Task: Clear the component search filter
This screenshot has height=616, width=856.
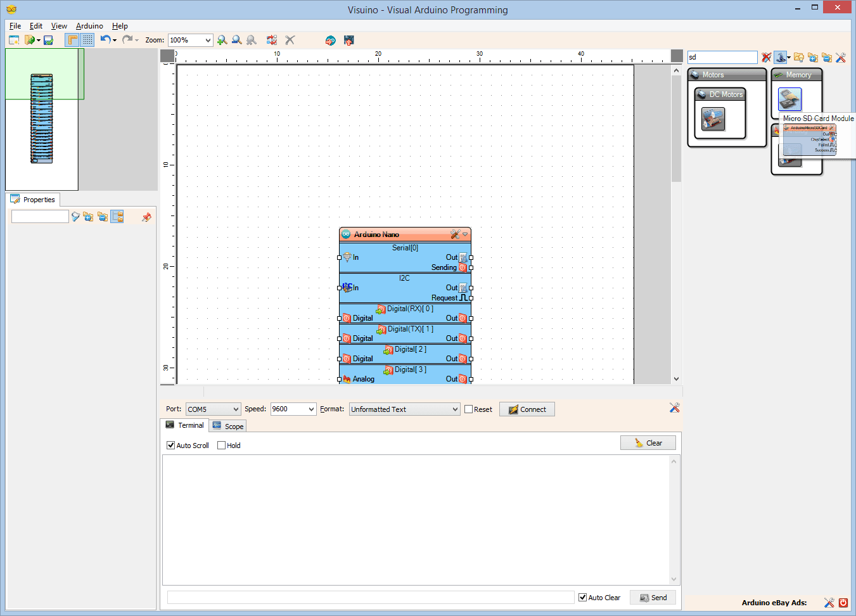Action: click(765, 58)
